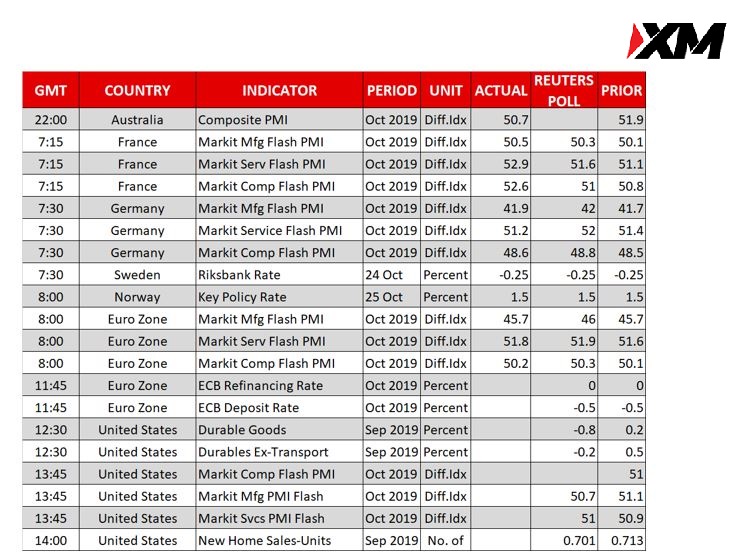Click the France Markit Serv Flash PMI cell
The width and height of the screenshot is (739, 557).
(x=279, y=164)
